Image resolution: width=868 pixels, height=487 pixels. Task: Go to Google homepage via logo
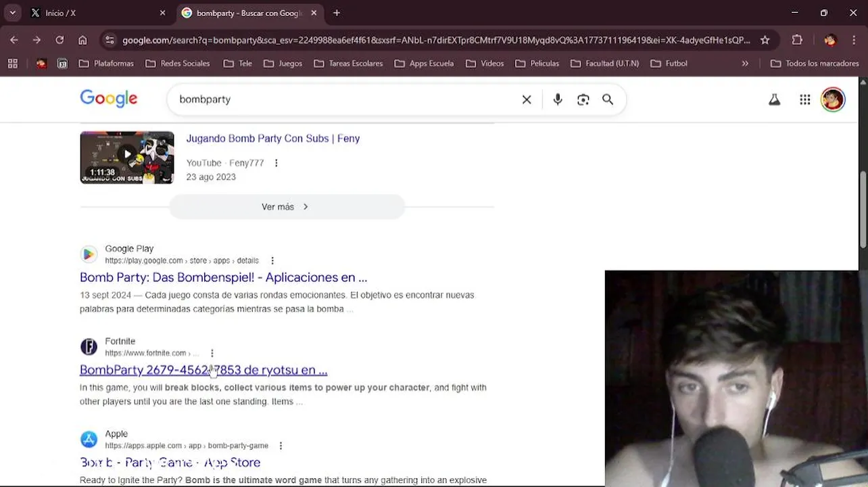click(109, 99)
